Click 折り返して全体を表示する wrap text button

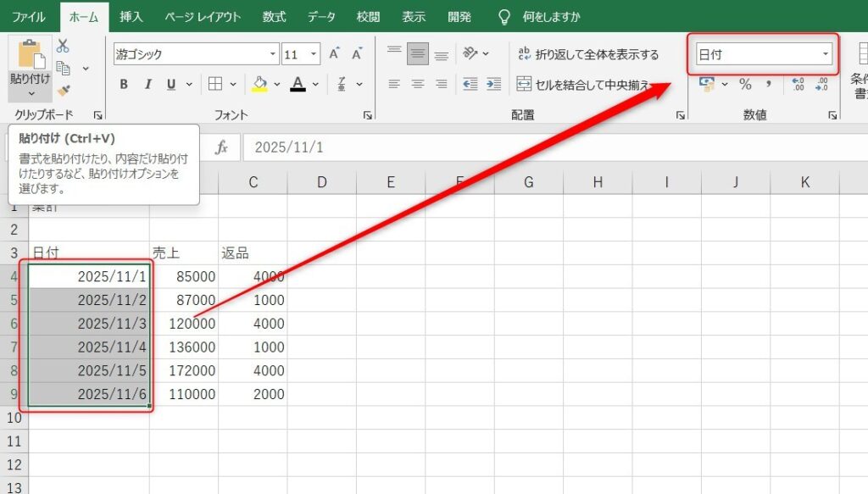pyautogui.click(x=587, y=53)
